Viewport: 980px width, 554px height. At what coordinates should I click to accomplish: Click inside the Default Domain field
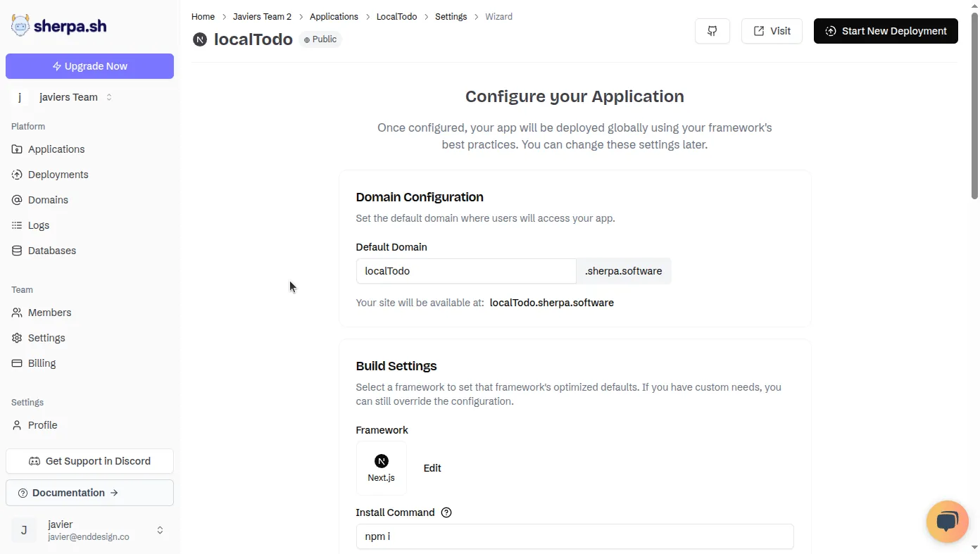[465, 270]
